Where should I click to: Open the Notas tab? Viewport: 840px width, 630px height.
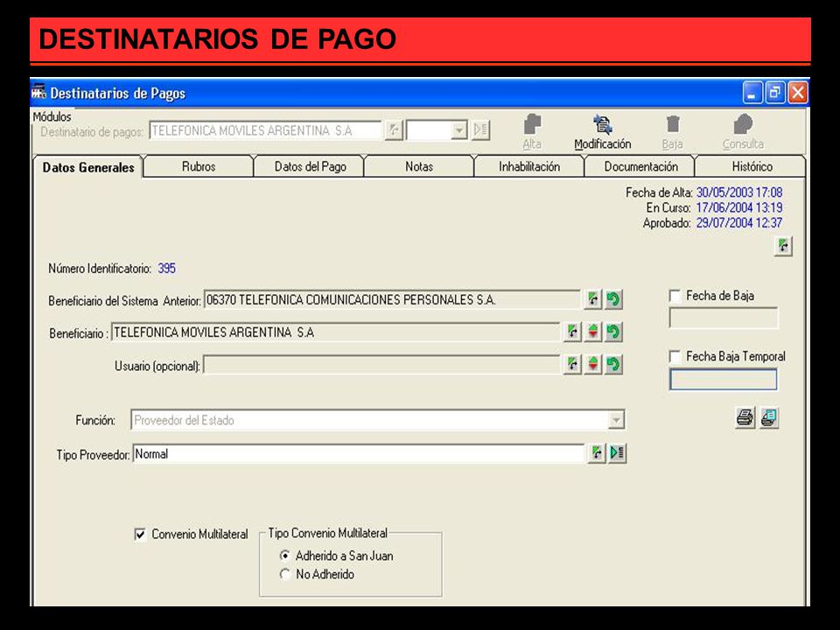419,166
